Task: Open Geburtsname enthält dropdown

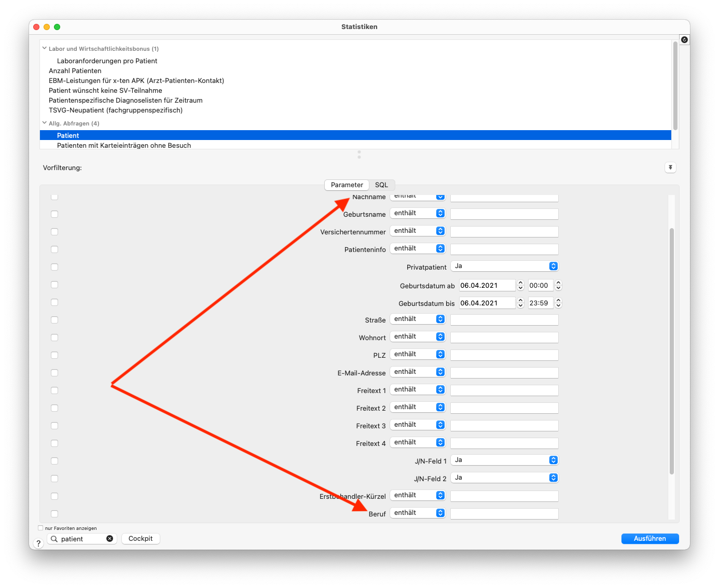Action: tap(418, 213)
